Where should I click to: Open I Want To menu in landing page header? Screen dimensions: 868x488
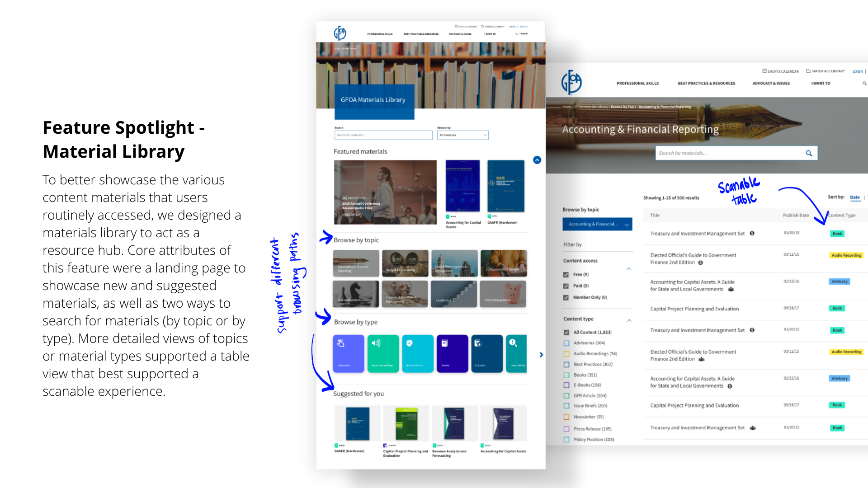490,34
